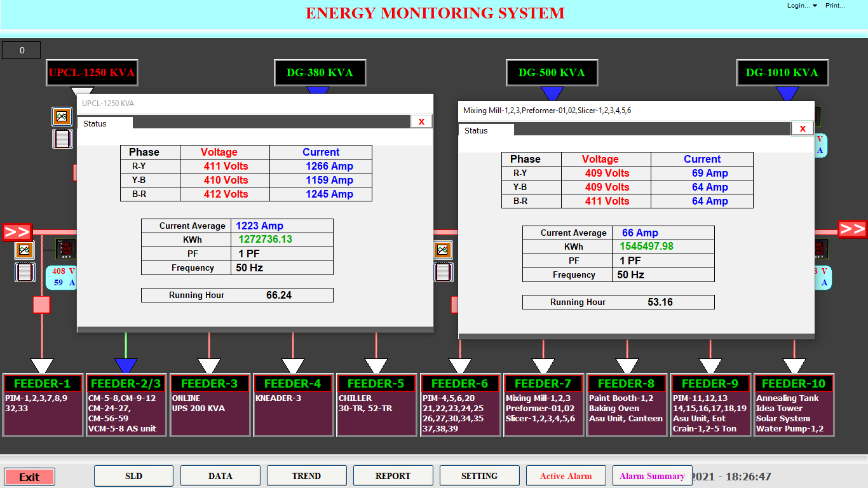The height and width of the screenshot is (488, 868).
Task: Click left red >> navigation arrow
Action: click(17, 232)
